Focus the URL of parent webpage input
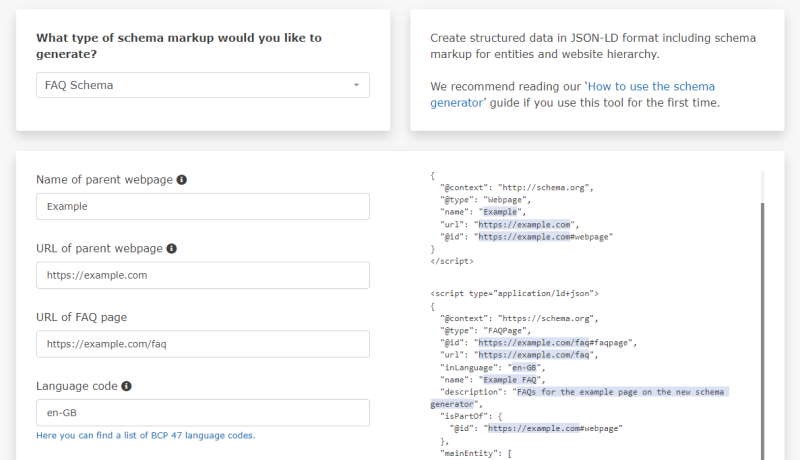The width and height of the screenshot is (800, 460). pos(203,275)
